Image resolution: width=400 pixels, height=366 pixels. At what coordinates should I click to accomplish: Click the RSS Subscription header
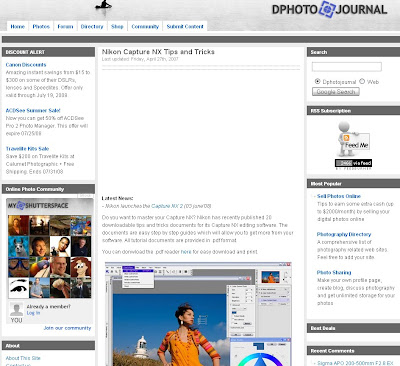coord(353,111)
